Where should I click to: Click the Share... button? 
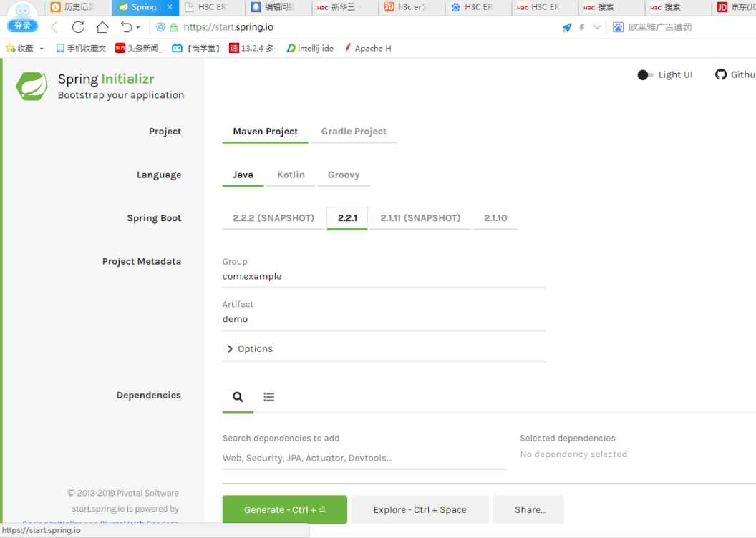(x=528, y=509)
